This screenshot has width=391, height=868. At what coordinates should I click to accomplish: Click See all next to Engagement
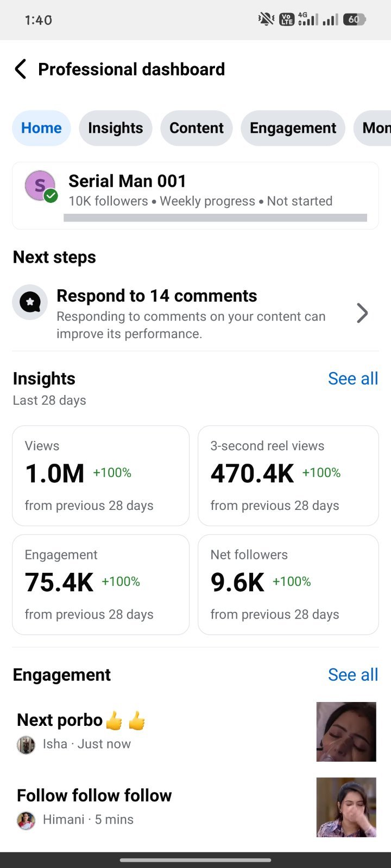point(353,675)
